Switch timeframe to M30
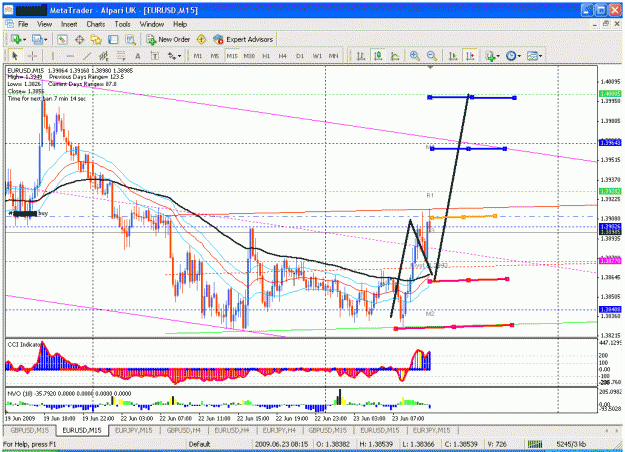Viewport: 625px width, 452px height. point(249,56)
